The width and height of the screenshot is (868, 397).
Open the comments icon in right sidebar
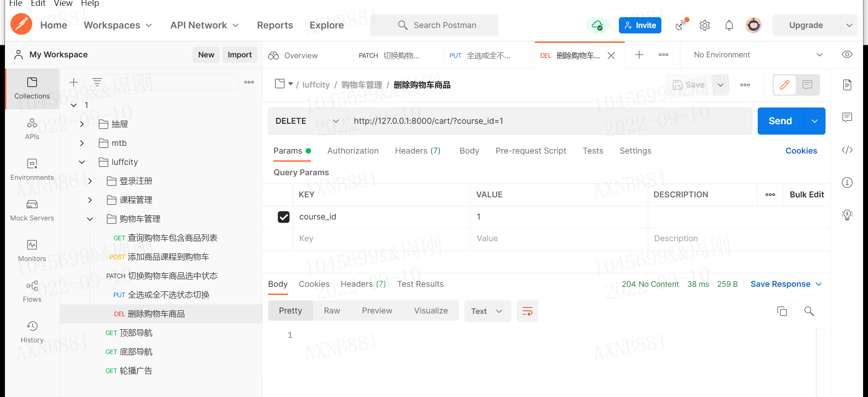tap(847, 117)
